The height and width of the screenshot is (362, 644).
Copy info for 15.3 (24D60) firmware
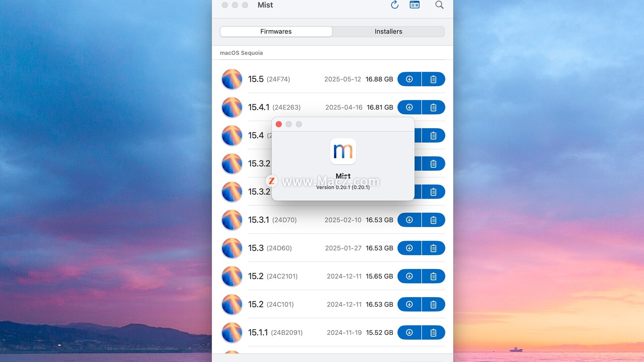(433, 248)
